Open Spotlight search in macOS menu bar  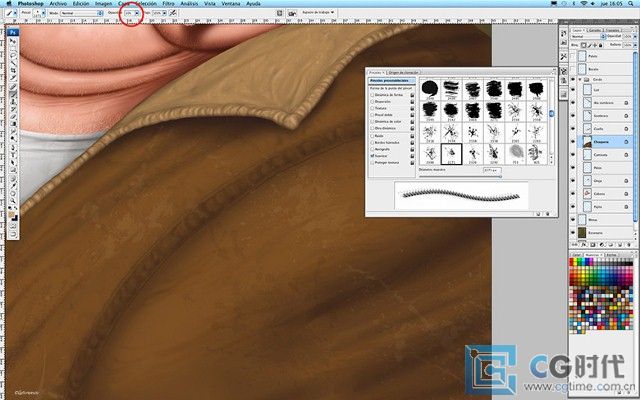coord(632,3)
